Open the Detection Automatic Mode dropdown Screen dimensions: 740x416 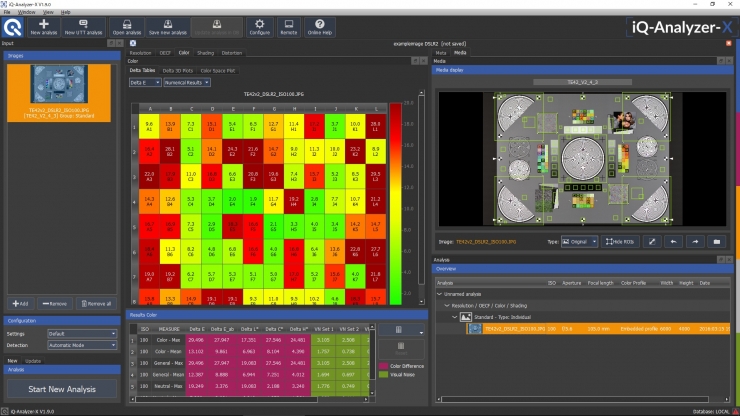[82, 345]
